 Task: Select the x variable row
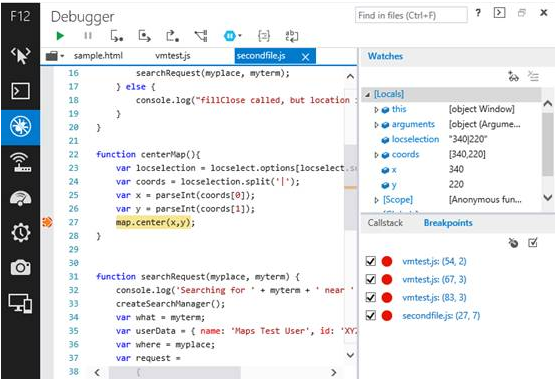[451, 170]
